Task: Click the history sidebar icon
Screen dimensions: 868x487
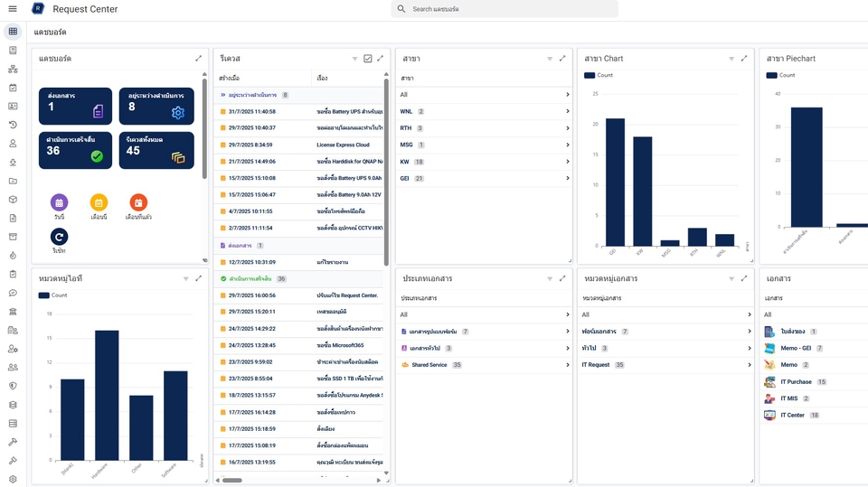Action: 13,125
